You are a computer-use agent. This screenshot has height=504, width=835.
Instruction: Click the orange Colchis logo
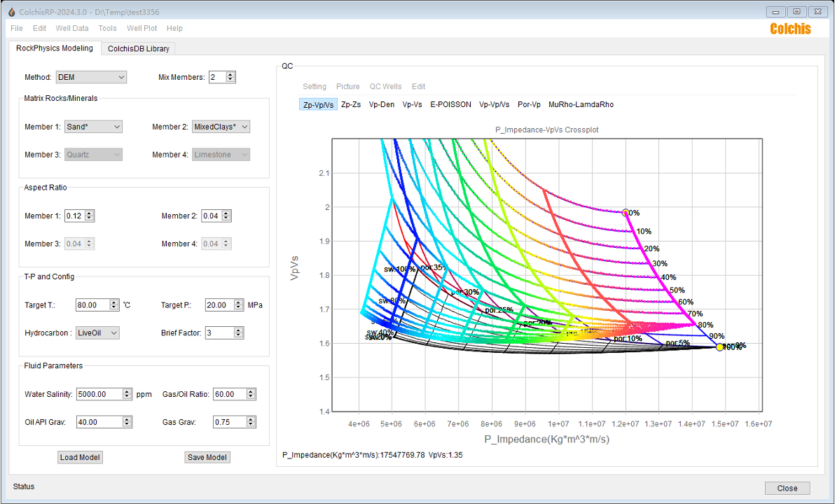pos(790,29)
